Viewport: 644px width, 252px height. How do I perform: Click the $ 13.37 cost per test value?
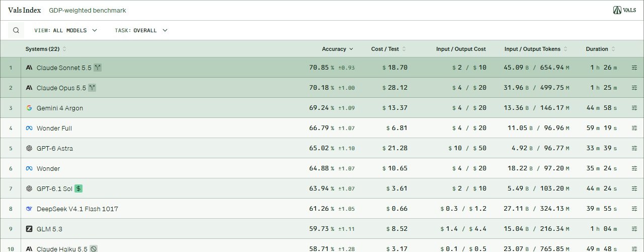(395, 108)
